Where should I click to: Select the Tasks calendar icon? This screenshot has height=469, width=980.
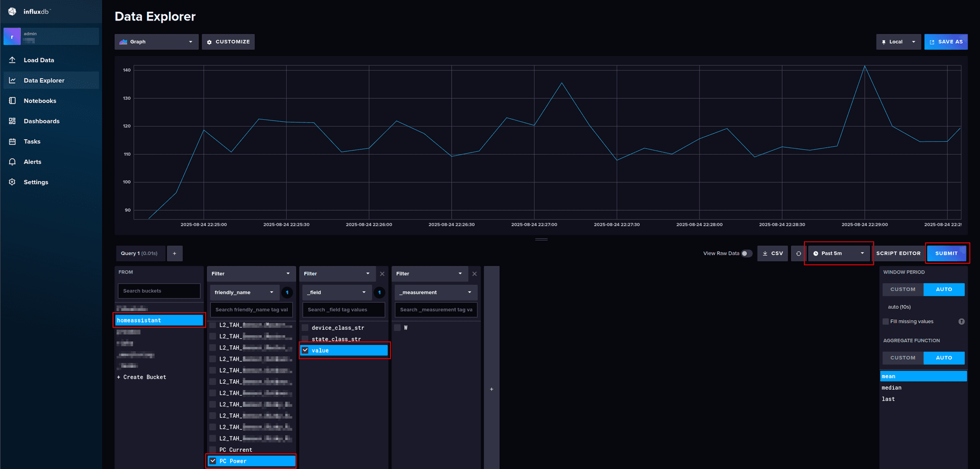pos(12,141)
